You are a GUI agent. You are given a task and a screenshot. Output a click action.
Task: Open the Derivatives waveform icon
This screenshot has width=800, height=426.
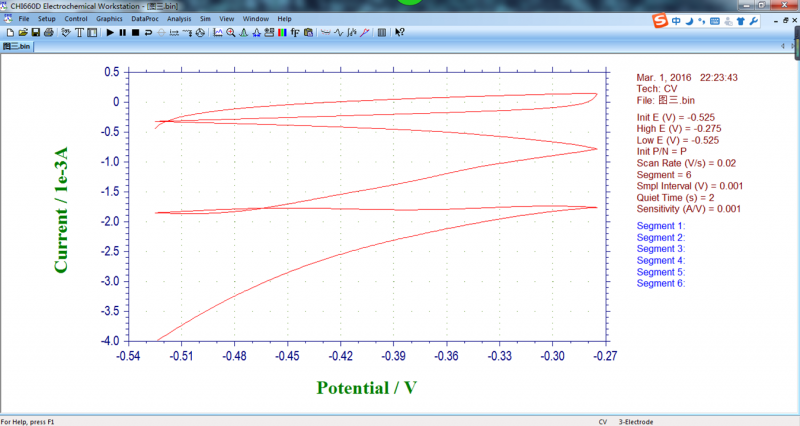[339, 32]
